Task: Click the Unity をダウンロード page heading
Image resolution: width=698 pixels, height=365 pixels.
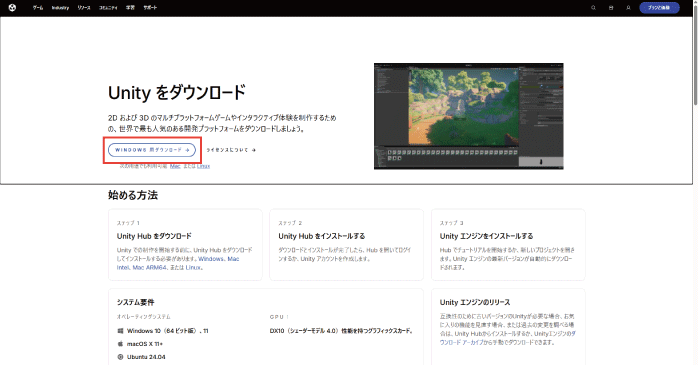Action: point(177,93)
